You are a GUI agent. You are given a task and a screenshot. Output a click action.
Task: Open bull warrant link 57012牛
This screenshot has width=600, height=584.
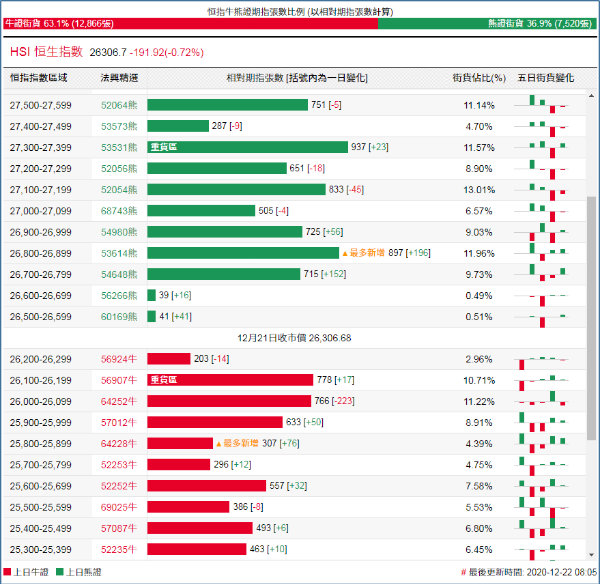tap(119, 423)
